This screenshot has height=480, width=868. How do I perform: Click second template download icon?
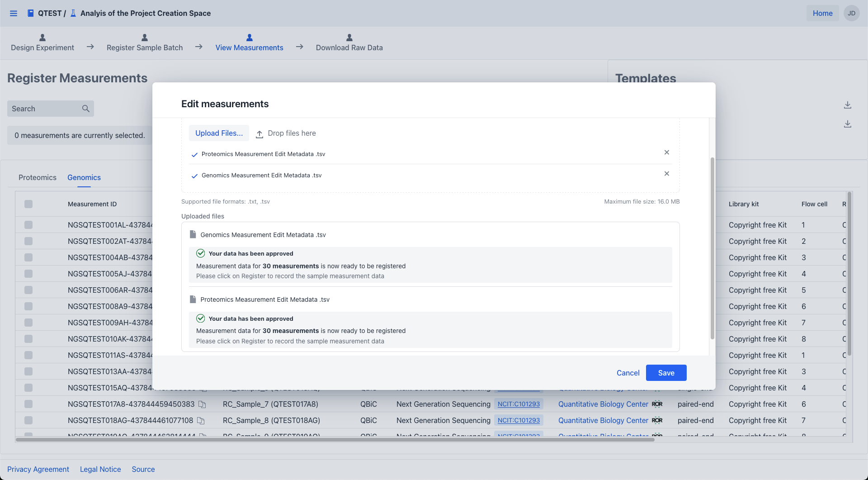coord(847,124)
